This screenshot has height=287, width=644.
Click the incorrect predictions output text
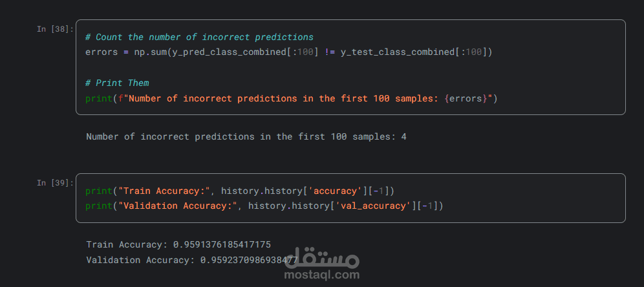pos(246,137)
